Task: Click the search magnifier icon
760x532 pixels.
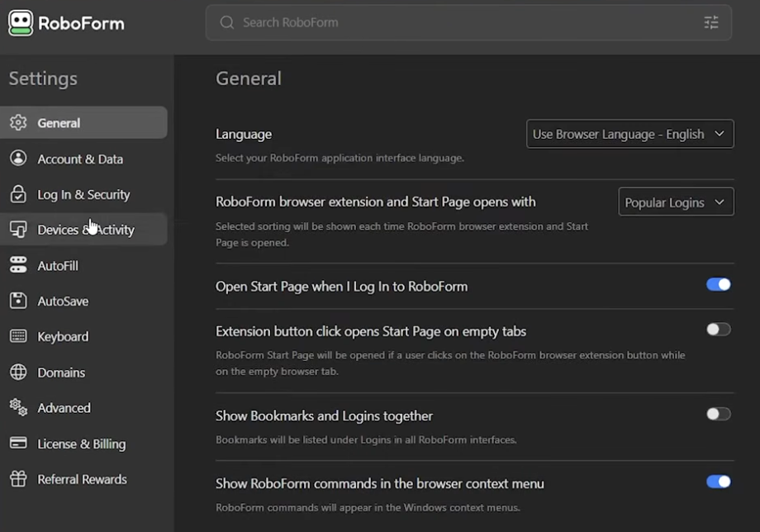Action: tap(227, 22)
